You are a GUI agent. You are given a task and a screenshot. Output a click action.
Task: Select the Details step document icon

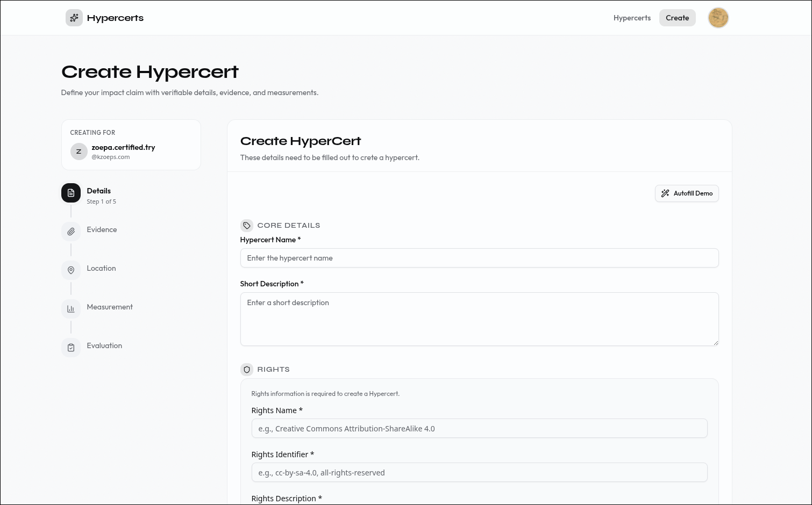tap(71, 193)
